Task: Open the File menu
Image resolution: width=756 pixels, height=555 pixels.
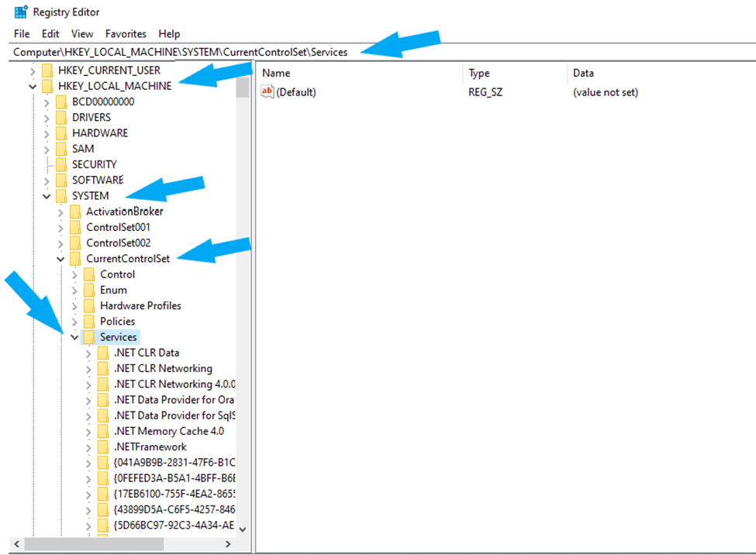Action: [22, 34]
